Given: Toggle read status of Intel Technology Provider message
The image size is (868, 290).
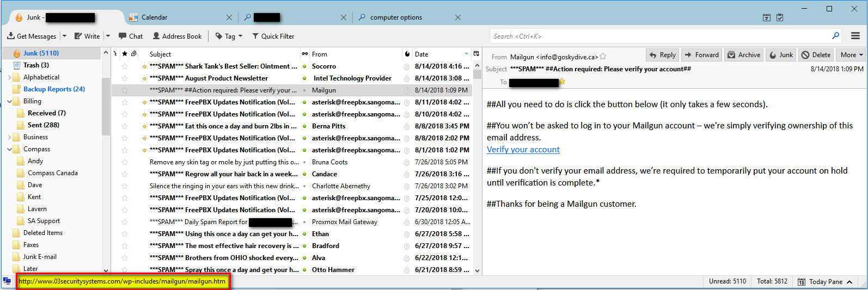Looking at the screenshot, I should pos(304,78).
